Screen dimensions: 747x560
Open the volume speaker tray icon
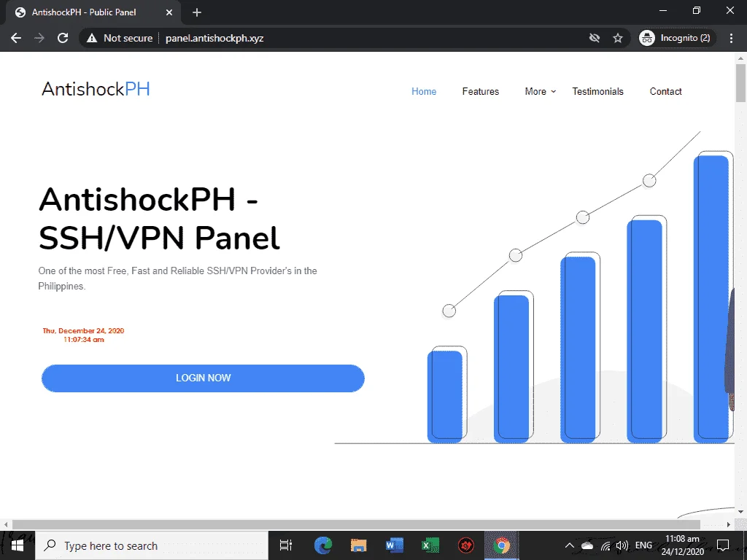[622, 545]
